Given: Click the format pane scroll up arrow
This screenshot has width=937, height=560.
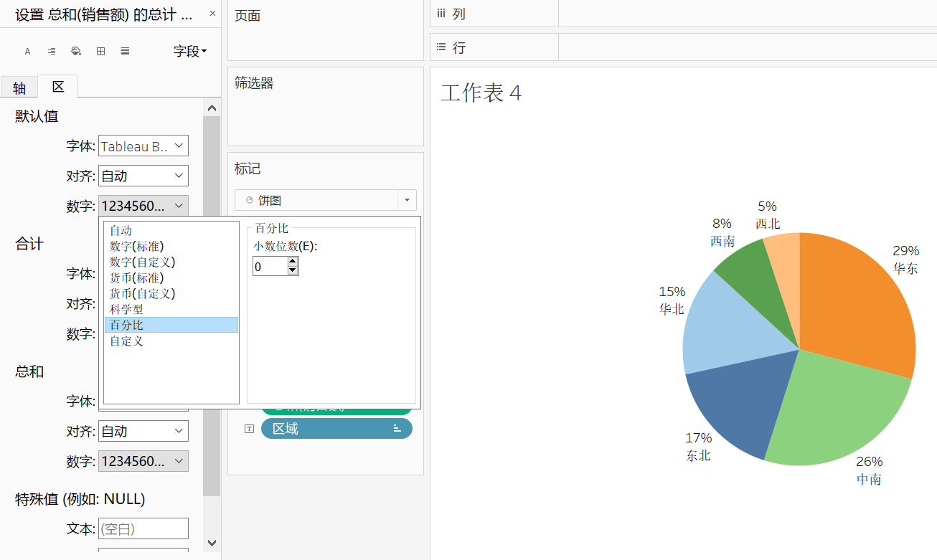Looking at the screenshot, I should point(212,108).
